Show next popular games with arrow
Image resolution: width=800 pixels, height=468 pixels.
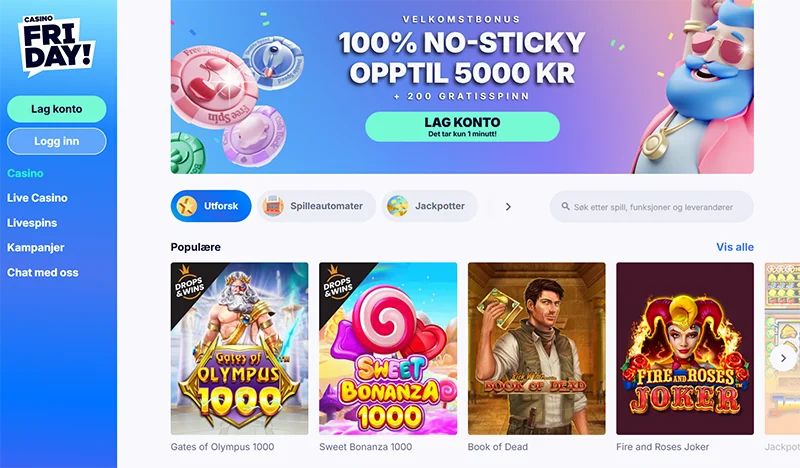pyautogui.click(x=783, y=358)
